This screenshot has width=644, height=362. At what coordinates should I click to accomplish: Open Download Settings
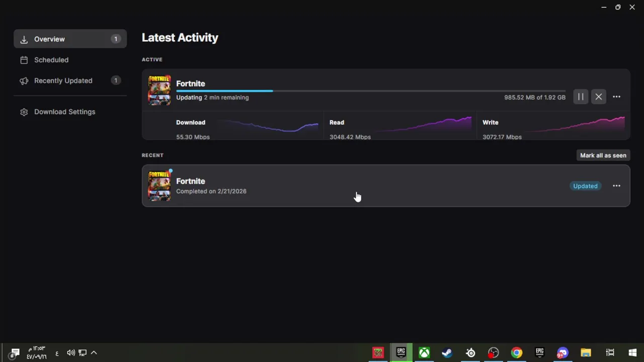click(70, 112)
